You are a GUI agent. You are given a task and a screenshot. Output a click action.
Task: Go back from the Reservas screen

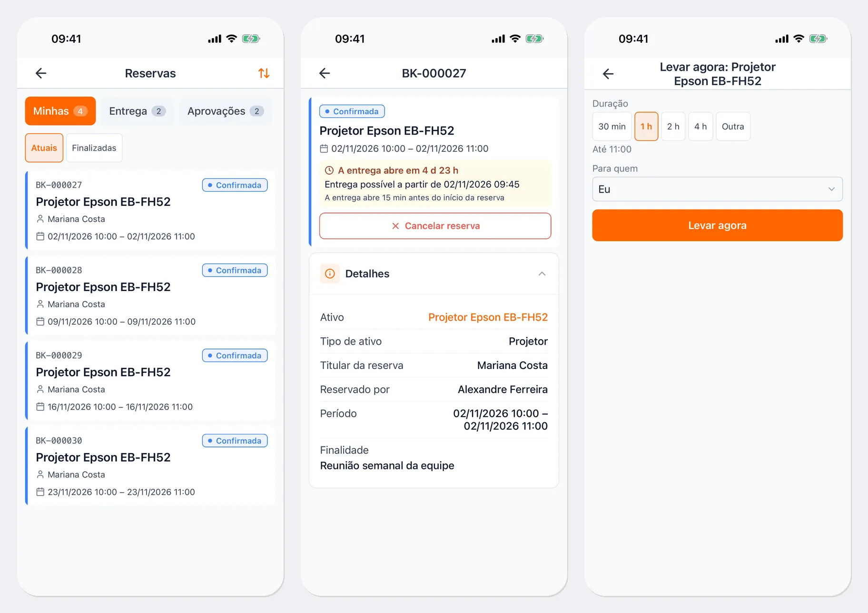tap(41, 73)
